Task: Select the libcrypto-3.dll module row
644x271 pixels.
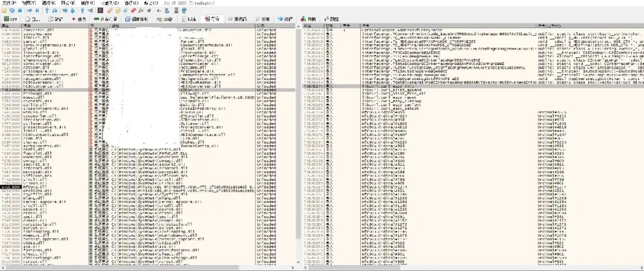Action: (148, 53)
